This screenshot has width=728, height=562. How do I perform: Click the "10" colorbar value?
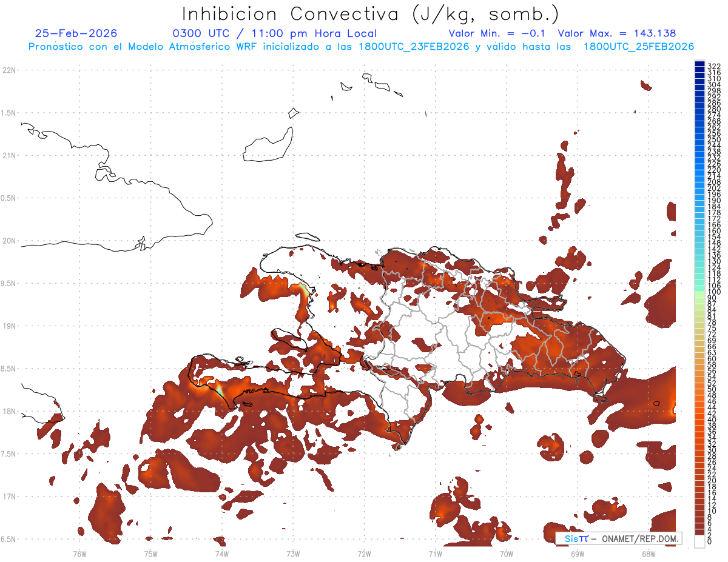click(712, 511)
